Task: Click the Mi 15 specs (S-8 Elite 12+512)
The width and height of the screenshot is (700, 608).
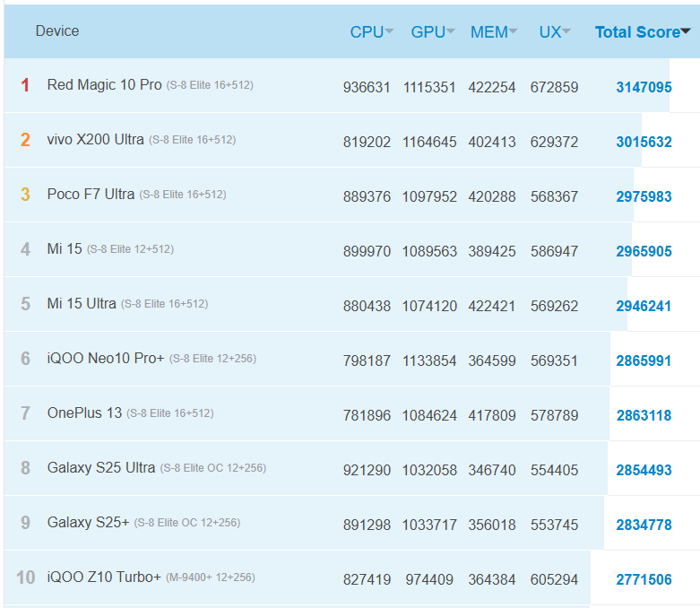Action: pyautogui.click(x=130, y=248)
